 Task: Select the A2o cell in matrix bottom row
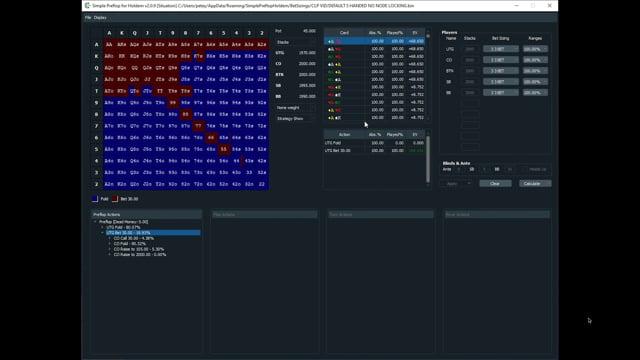109,184
